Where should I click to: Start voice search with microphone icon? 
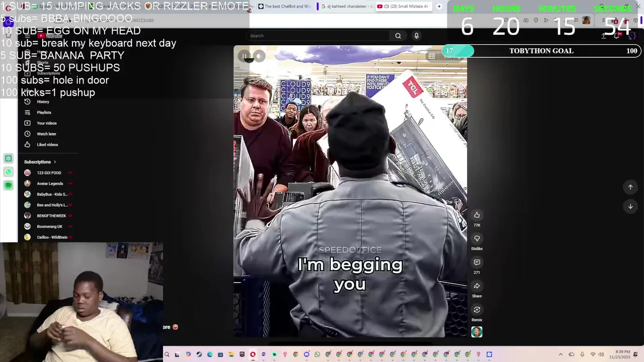[416, 36]
